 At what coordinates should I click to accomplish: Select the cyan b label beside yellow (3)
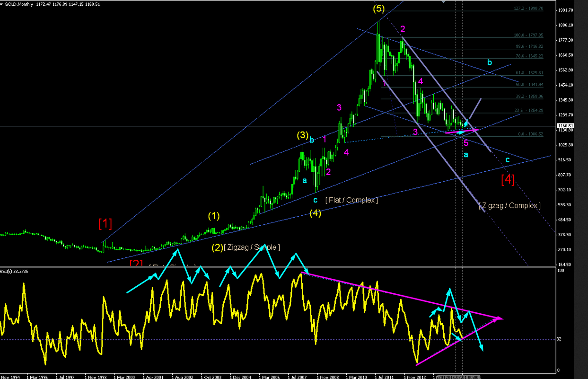coord(312,140)
